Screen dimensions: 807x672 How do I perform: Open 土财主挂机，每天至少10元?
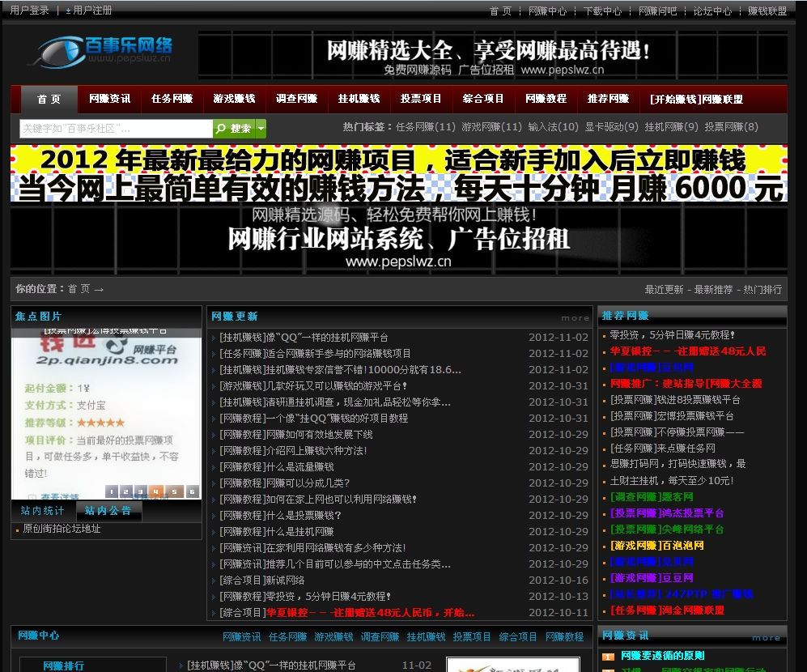click(x=672, y=480)
